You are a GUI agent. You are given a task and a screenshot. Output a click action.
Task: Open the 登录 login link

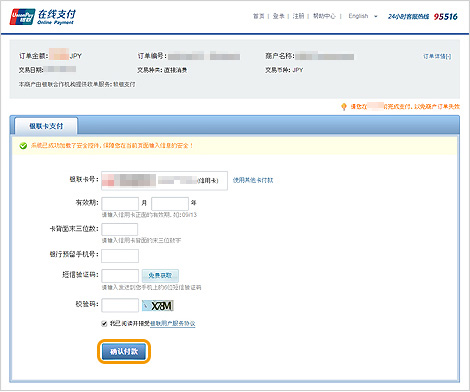click(x=278, y=16)
